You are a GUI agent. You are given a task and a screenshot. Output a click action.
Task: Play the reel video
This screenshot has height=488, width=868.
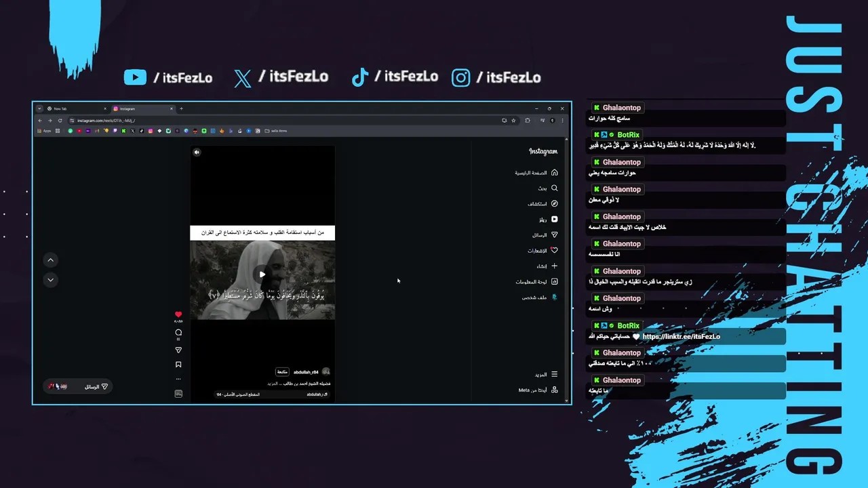(262, 274)
